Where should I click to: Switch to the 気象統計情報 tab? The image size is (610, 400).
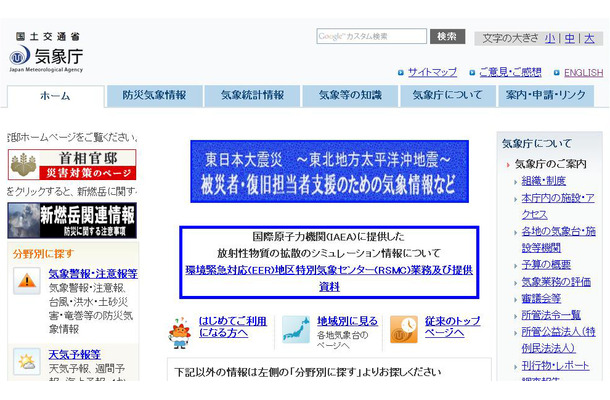(252, 96)
